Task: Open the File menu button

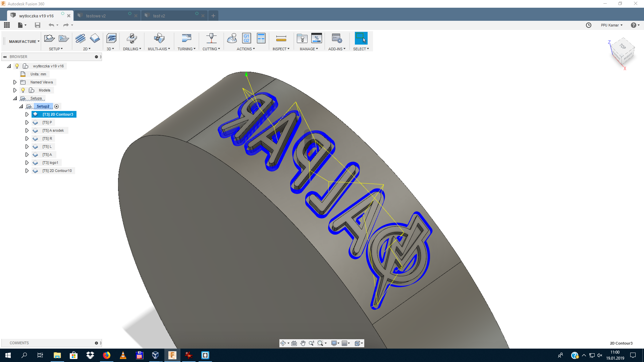Action: point(22,25)
